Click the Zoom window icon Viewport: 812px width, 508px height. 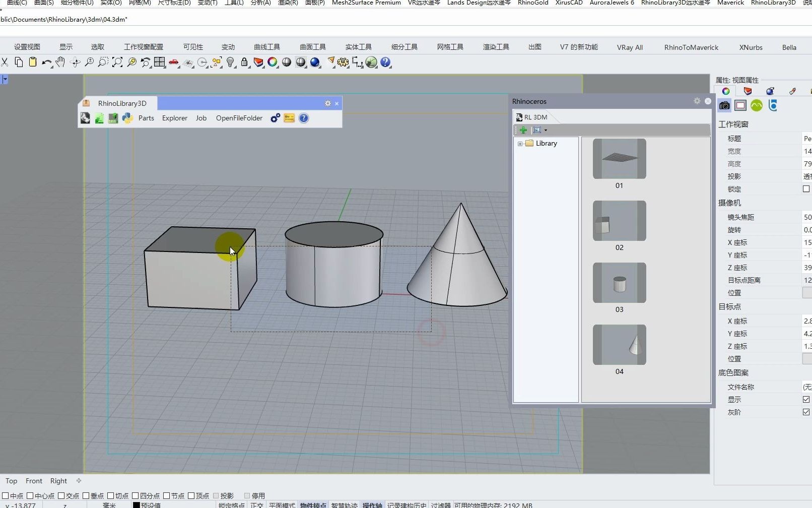(103, 62)
